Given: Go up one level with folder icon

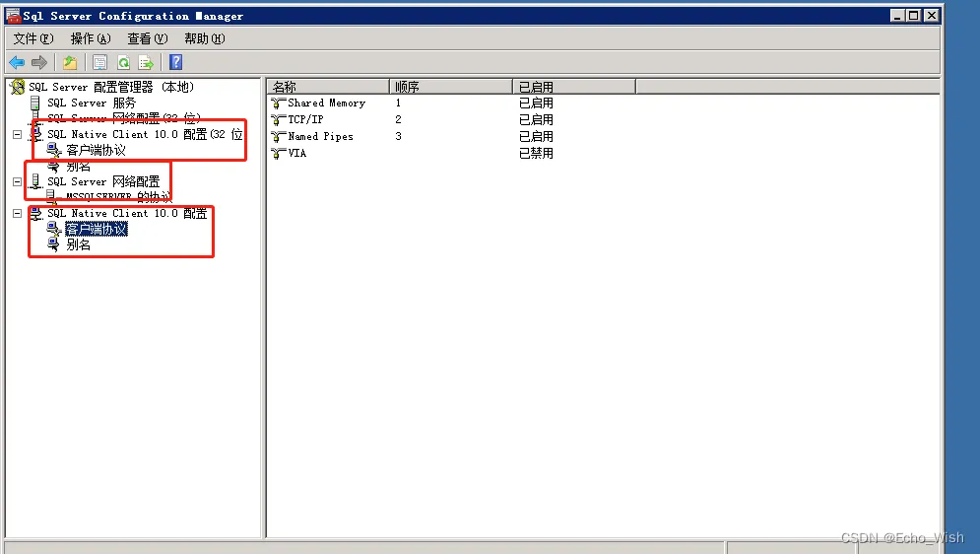Looking at the screenshot, I should point(70,62).
